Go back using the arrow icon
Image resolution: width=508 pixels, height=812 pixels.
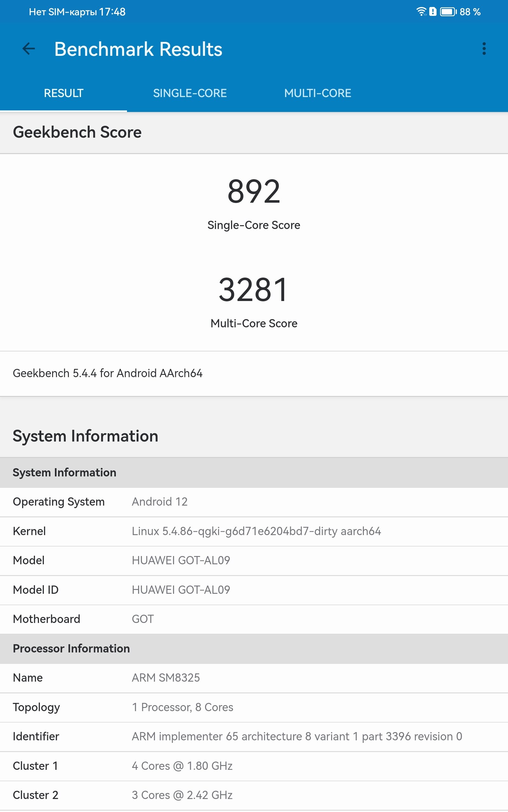(29, 49)
